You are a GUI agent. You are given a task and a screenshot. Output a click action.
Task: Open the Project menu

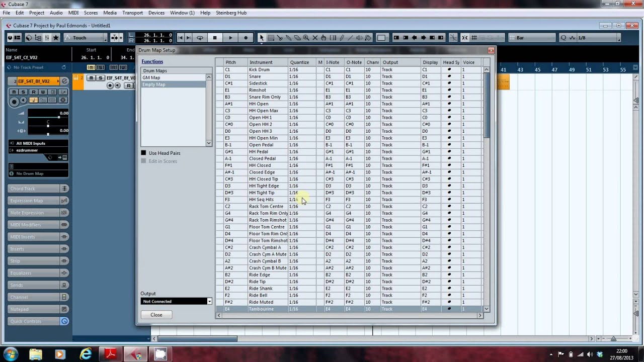pyautogui.click(x=37, y=13)
